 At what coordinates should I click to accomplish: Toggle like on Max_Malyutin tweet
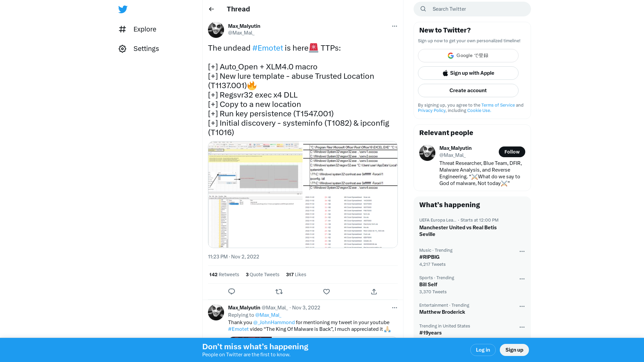click(326, 291)
